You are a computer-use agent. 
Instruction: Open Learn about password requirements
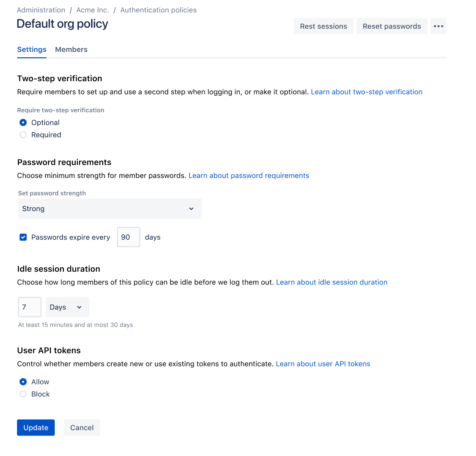[x=249, y=175]
